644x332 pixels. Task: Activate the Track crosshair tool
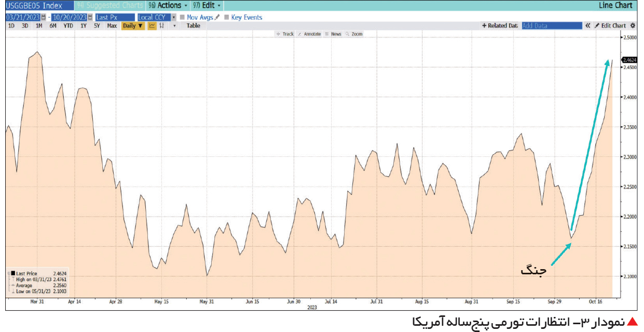click(x=285, y=34)
